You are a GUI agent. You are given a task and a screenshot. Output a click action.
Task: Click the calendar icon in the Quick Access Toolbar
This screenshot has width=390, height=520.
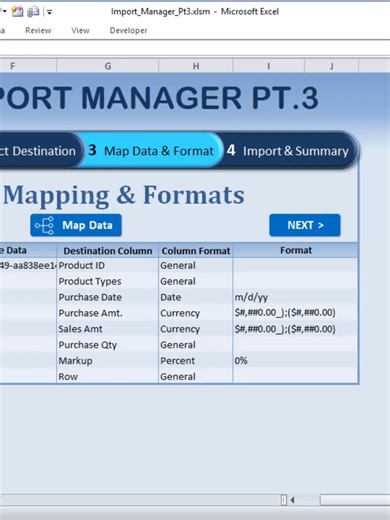point(17,12)
